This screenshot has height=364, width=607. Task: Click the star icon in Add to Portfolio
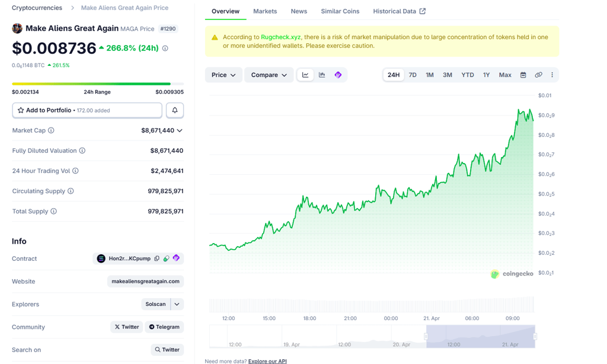click(x=21, y=110)
